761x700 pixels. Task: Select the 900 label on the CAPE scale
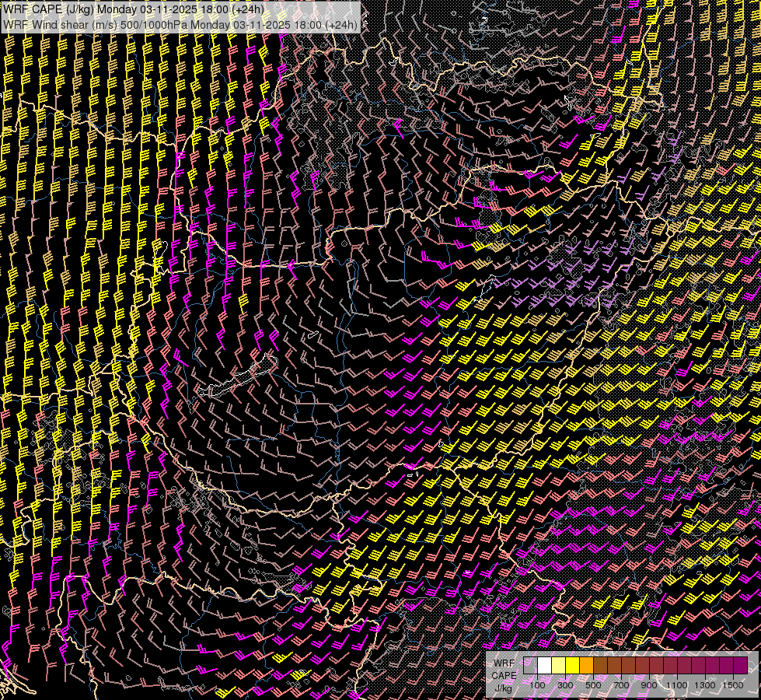649,685
